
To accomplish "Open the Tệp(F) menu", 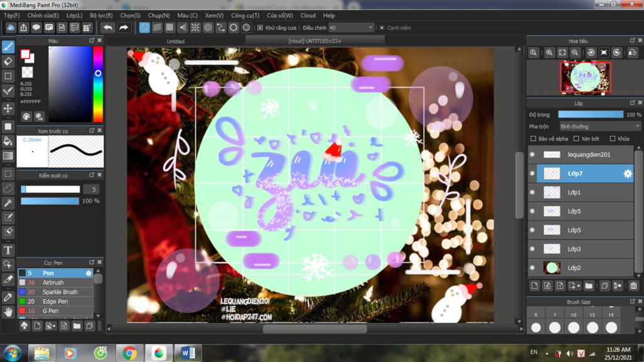I will [x=12, y=15].
